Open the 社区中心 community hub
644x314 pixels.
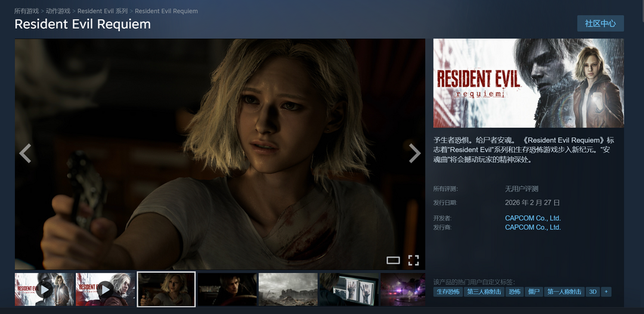click(x=600, y=23)
